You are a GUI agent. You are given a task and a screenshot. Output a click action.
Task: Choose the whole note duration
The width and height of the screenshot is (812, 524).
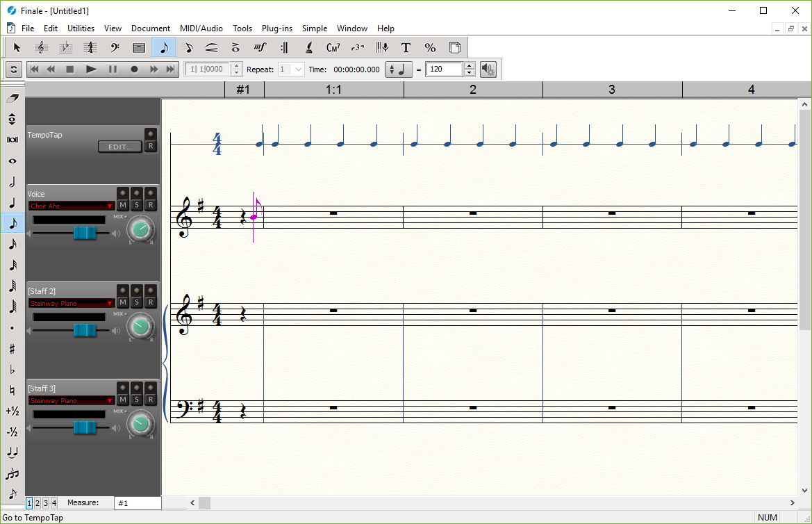(13, 161)
